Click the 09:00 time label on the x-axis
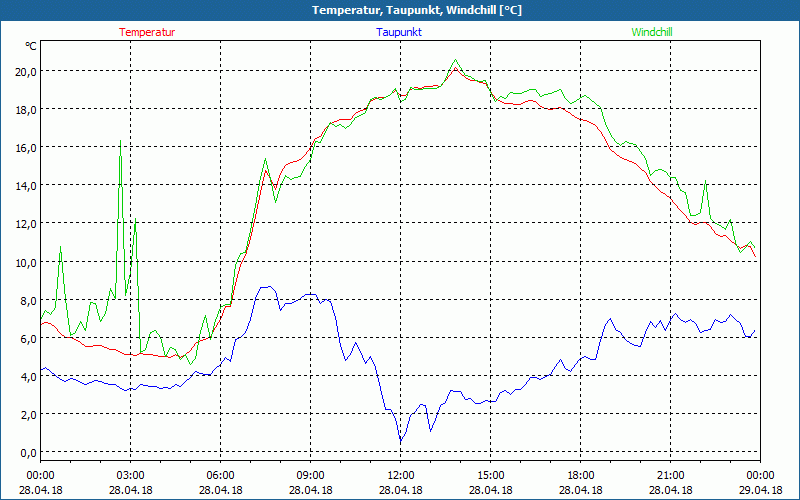 click(310, 476)
